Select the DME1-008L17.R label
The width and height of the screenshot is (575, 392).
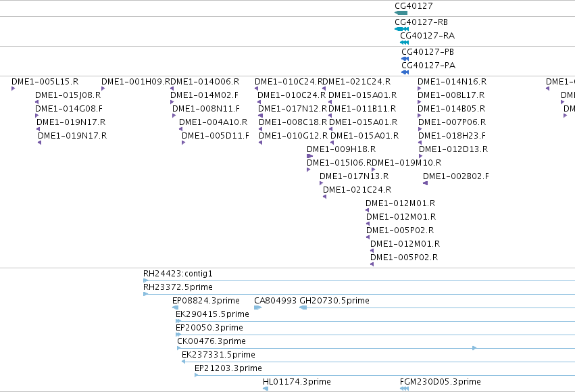tap(451, 95)
